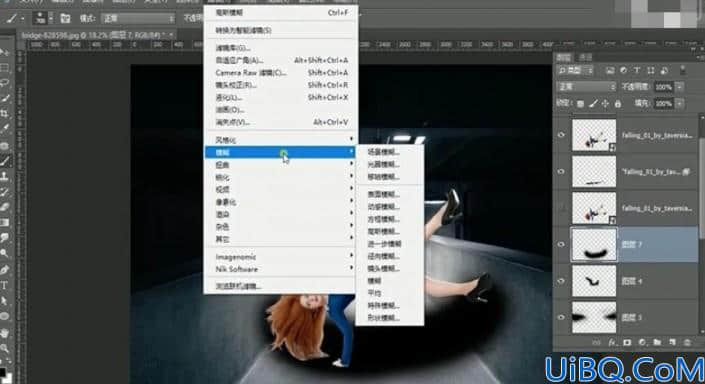Hide layer 图层 4 eye icon
The width and height of the screenshot is (705, 384).
point(561,281)
